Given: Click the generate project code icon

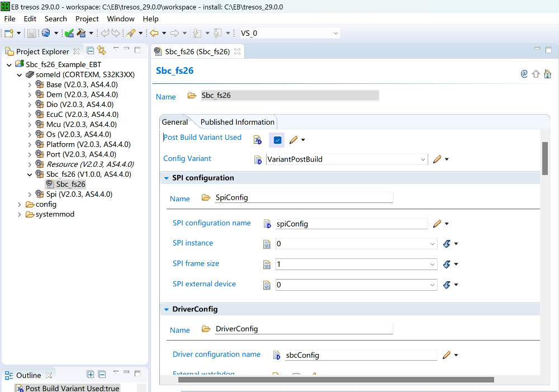Looking at the screenshot, I should 82,34.
